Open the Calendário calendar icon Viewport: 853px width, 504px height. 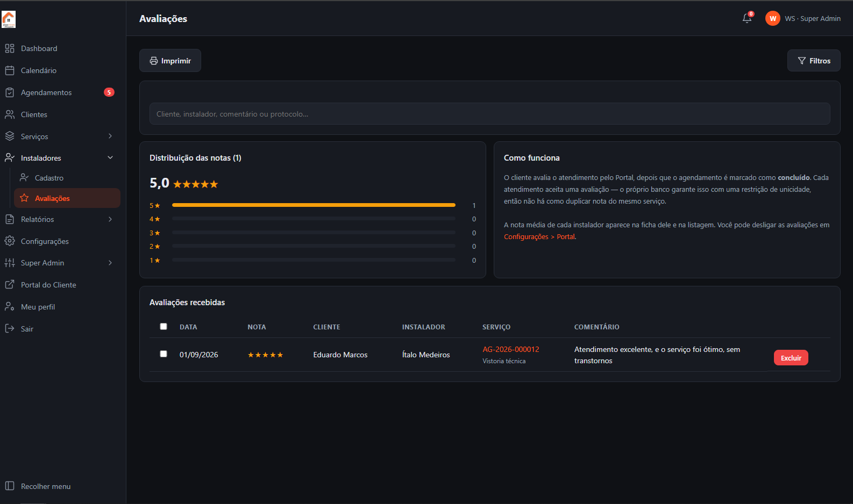coord(10,70)
